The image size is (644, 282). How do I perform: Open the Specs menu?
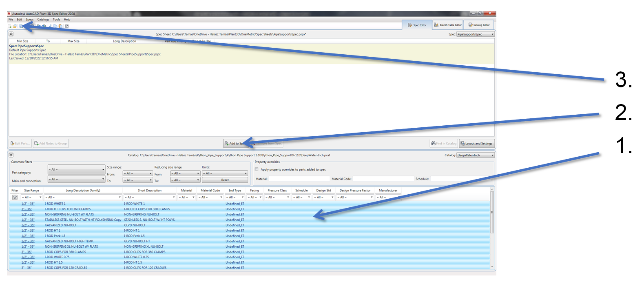(30, 20)
